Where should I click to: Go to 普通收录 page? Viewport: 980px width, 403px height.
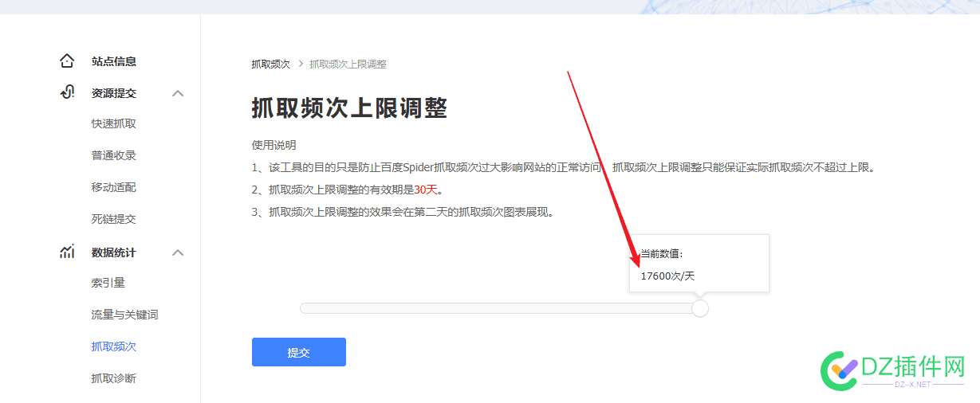coord(114,155)
